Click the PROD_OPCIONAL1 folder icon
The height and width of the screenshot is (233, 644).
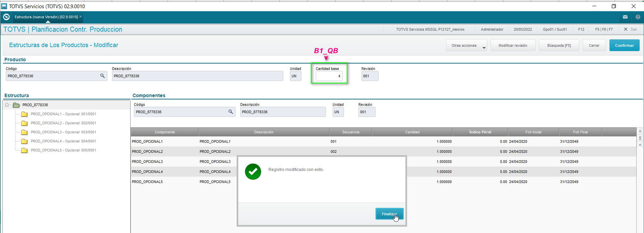tap(24, 114)
